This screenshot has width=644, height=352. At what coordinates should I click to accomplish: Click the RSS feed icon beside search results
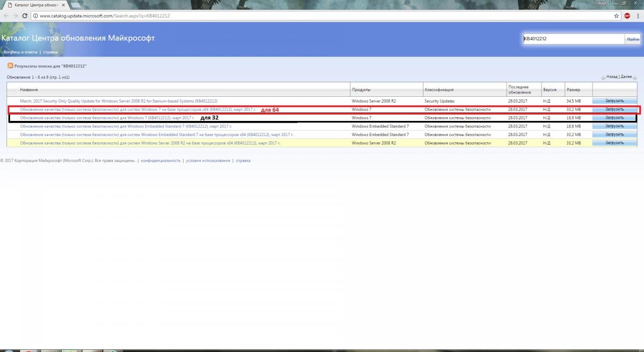(x=10, y=66)
